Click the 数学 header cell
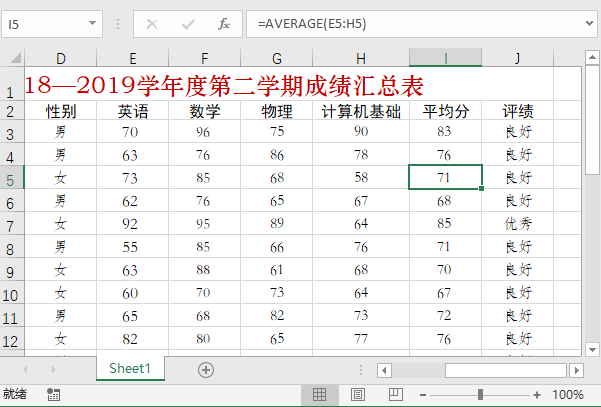601x407 pixels. pyautogui.click(x=205, y=111)
